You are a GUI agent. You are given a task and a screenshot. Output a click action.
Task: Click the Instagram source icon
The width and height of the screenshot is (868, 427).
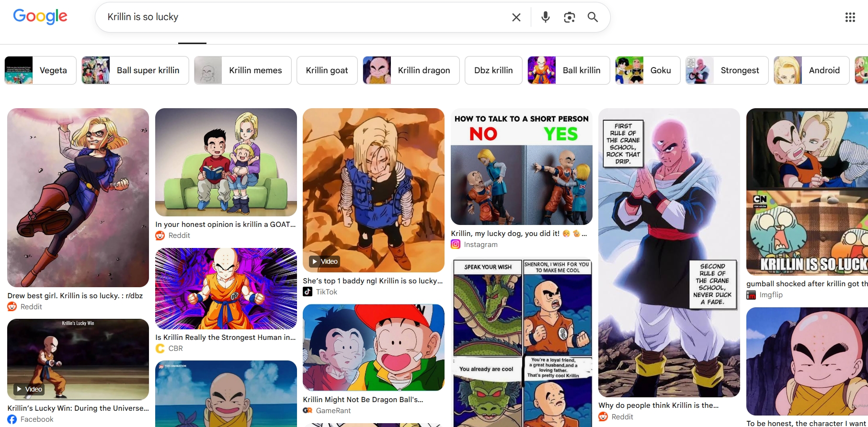click(456, 245)
